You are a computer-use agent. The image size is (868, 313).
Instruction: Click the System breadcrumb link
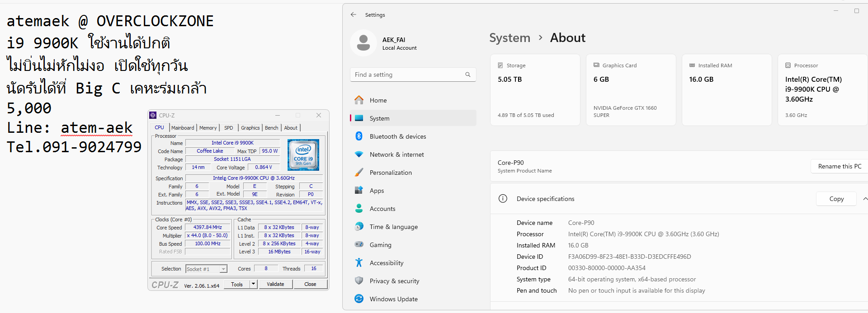pos(509,38)
